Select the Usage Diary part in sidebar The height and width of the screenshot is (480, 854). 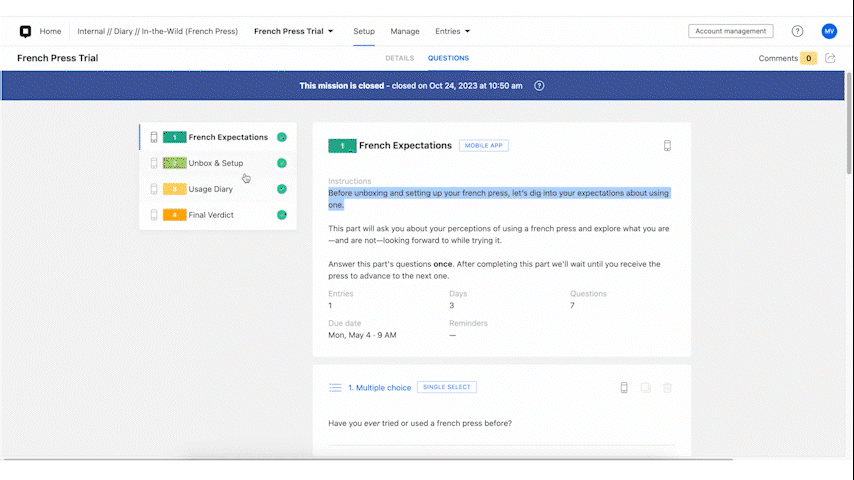pyautogui.click(x=210, y=189)
